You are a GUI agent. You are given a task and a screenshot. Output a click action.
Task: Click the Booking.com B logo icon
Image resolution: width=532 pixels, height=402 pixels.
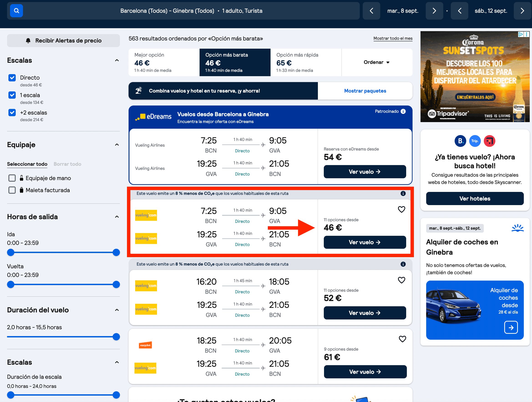click(460, 141)
